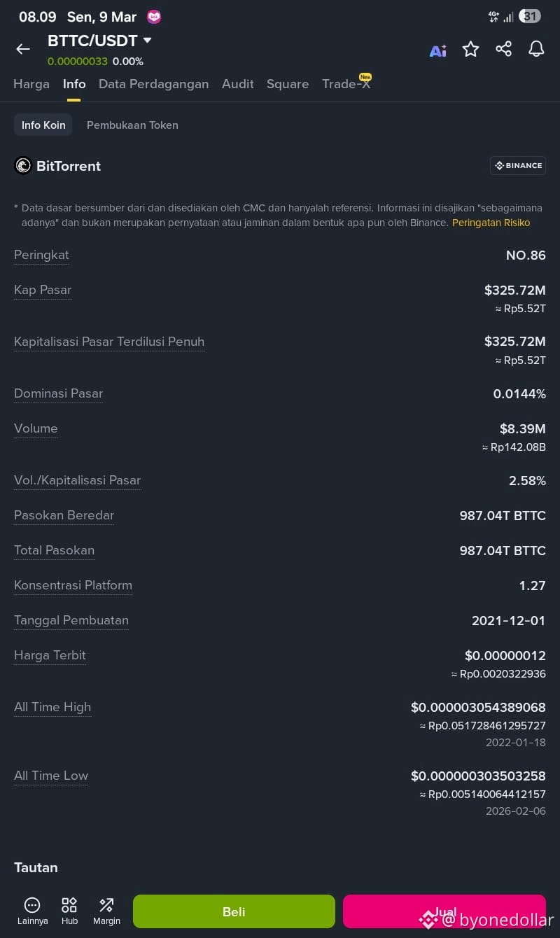
Task: Tap the Binance source badge
Action: coord(518,166)
